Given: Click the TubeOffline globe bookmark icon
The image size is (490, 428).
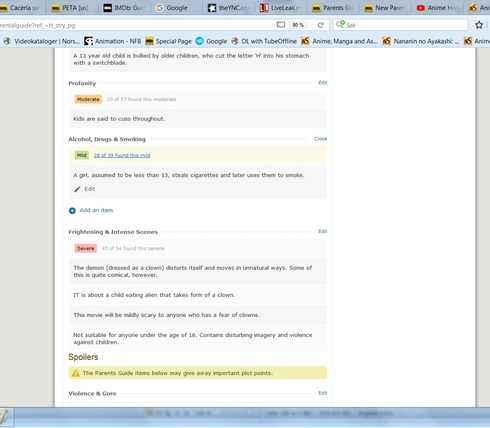Looking at the screenshot, I should click(x=235, y=41).
